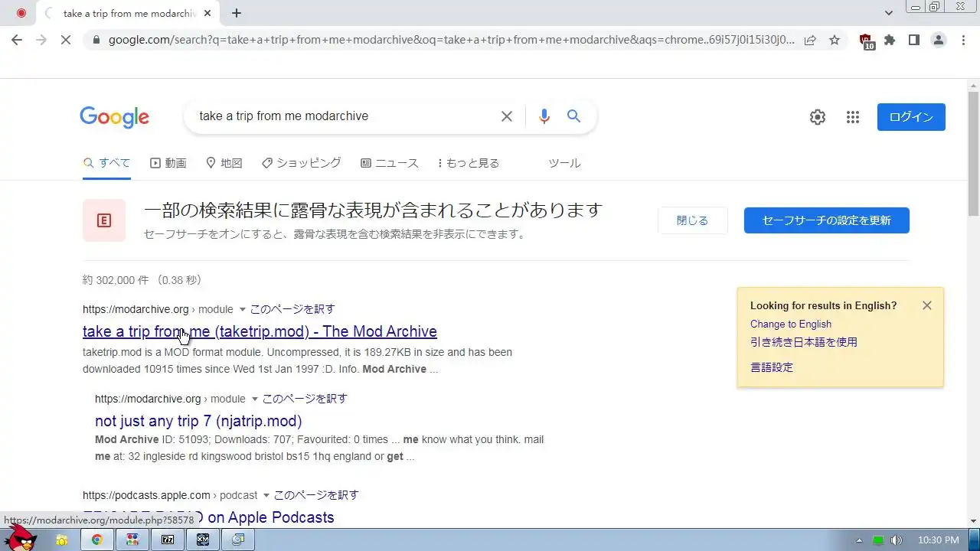980x551 pixels.
Task: Click Change to English link
Action: click(791, 324)
